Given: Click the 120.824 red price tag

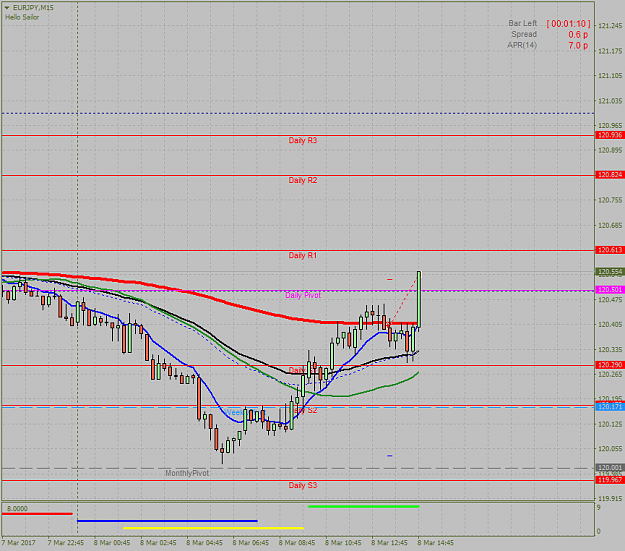Looking at the screenshot, I should 610,175.
